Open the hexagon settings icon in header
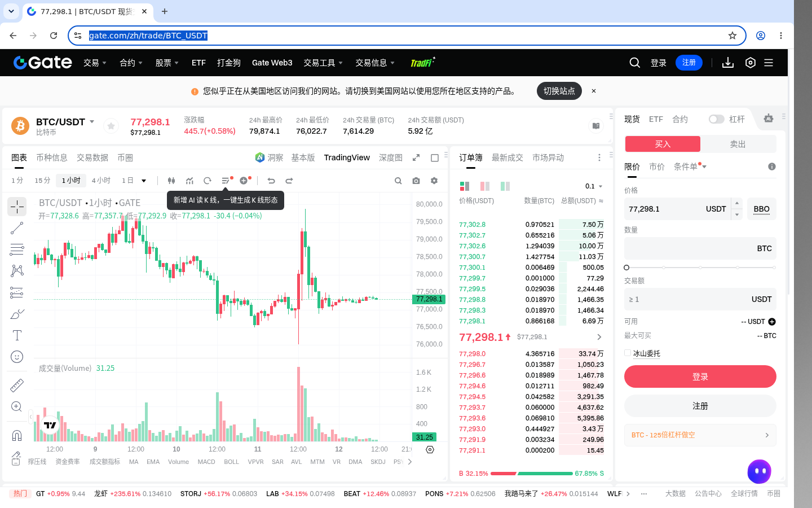 pyautogui.click(x=750, y=63)
